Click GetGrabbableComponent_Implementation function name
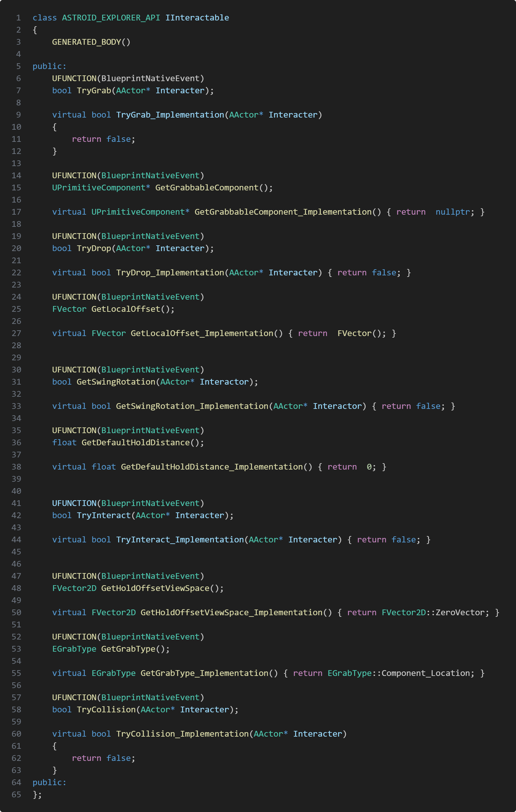The height and width of the screenshot is (812, 516). point(283,212)
